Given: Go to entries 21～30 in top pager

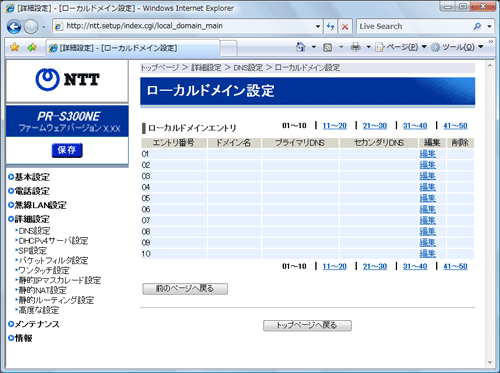Looking at the screenshot, I should (x=375, y=126).
